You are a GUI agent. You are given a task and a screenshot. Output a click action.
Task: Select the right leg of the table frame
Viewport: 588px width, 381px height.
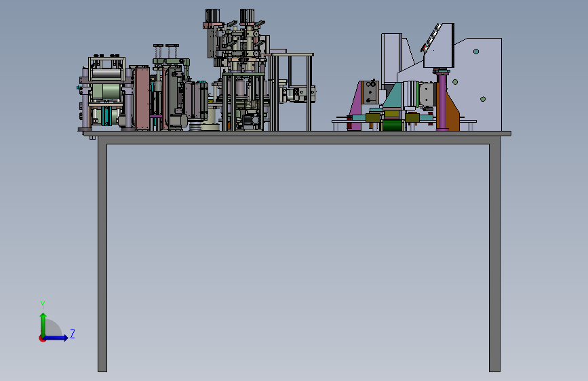tap(494, 255)
